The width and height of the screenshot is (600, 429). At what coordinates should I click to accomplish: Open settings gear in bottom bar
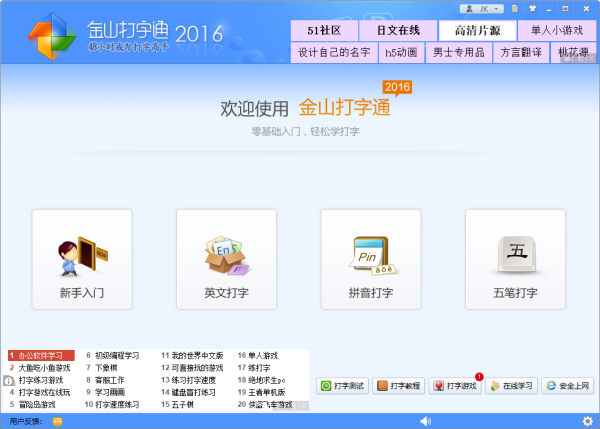pyautogui.click(x=587, y=421)
